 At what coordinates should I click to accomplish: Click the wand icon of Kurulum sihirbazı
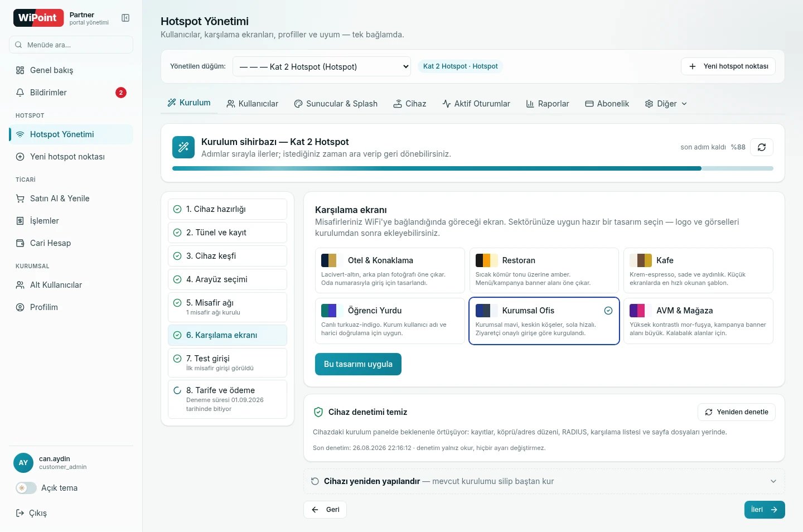pos(183,147)
